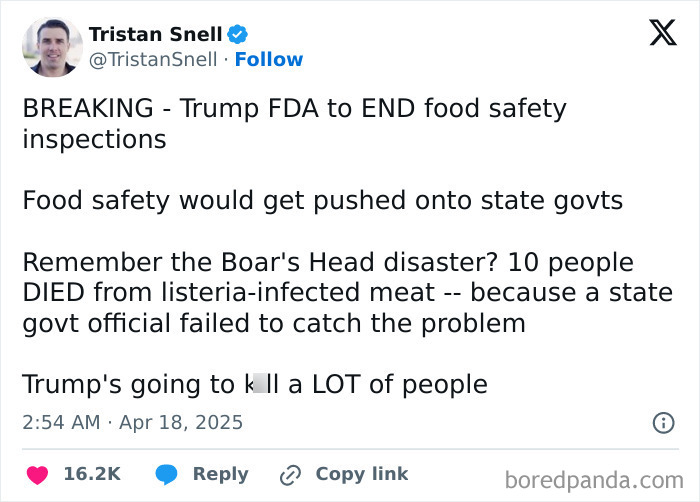Click the 'Remember the Boar's Head disaster' sentence

tap(260, 262)
